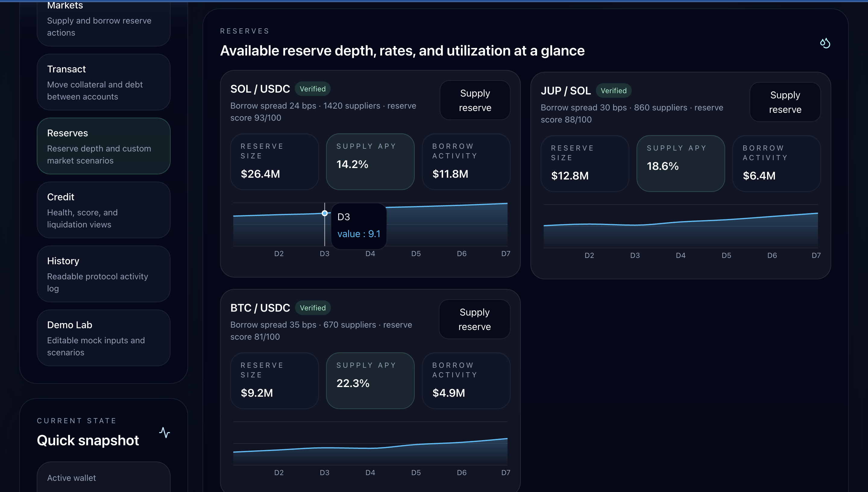Click the droplet icon in Reserves header

coord(825,43)
